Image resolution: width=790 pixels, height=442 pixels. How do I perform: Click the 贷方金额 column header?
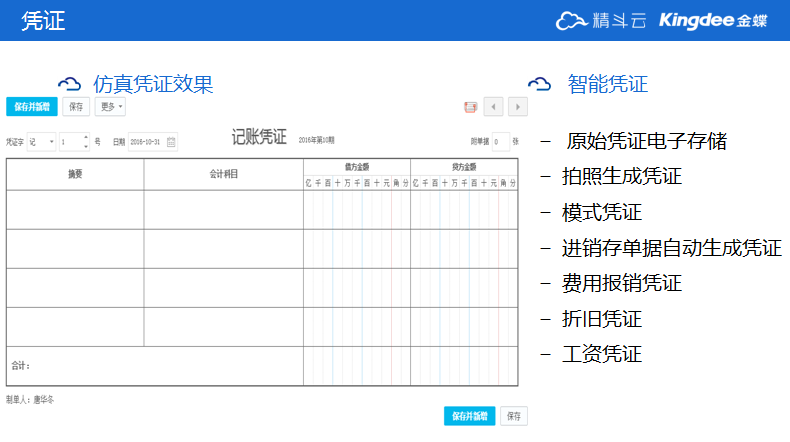pyautogui.click(x=464, y=167)
